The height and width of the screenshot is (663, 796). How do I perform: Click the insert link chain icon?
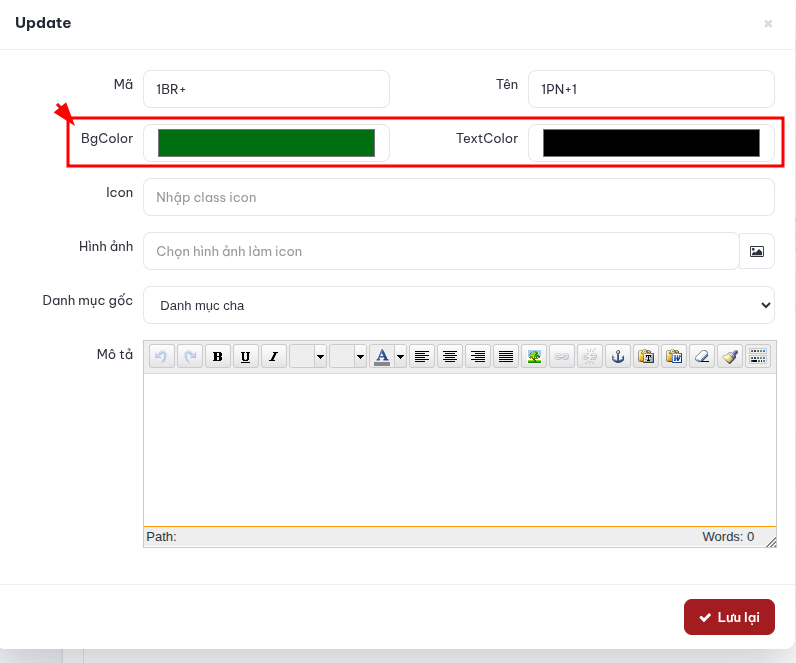(562, 356)
